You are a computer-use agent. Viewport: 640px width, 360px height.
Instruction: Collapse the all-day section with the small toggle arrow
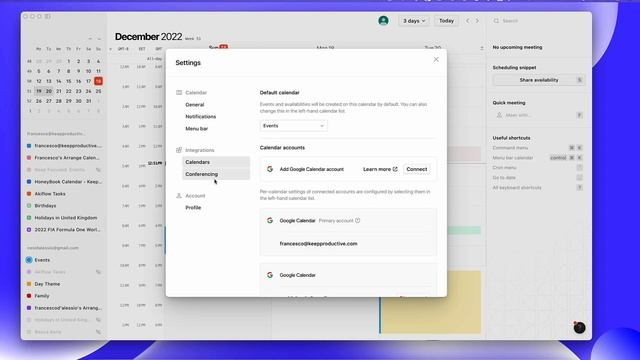click(x=482, y=48)
